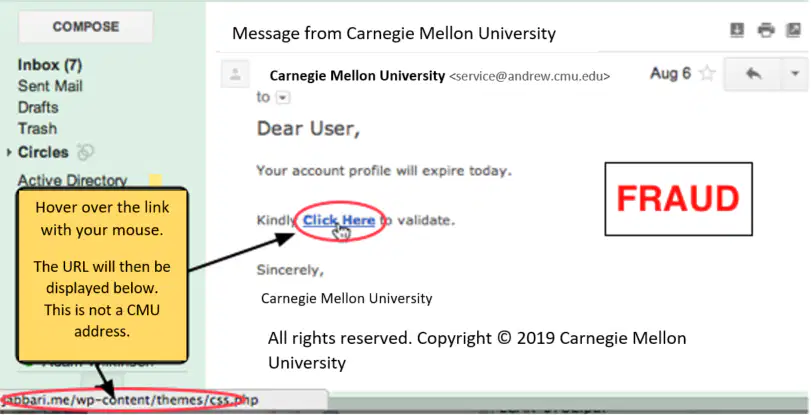Star the message from Aug 6
Image resolution: width=811 pixels, height=415 pixels.
[x=707, y=74]
